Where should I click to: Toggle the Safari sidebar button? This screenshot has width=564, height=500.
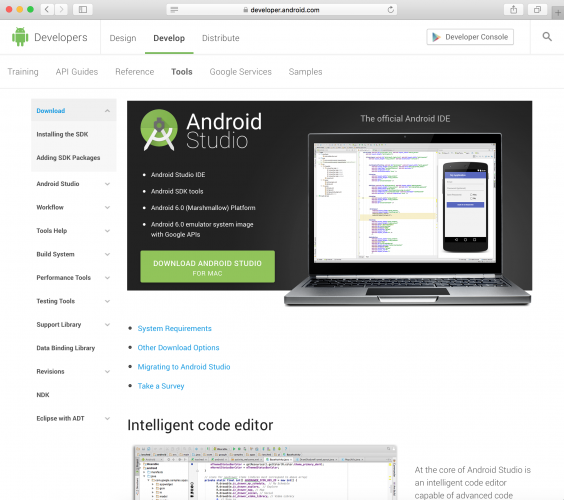tap(83, 9)
